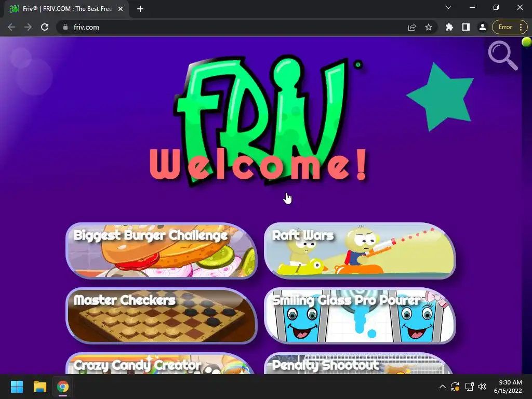Reload the friv.com page
This screenshot has width=532, height=399.
(x=45, y=27)
